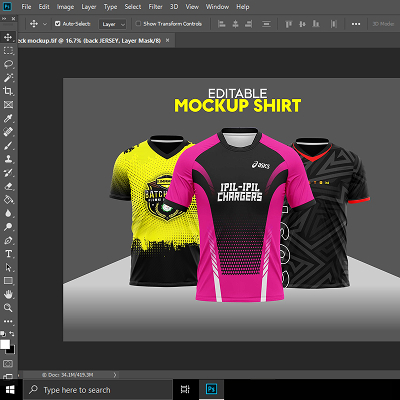Select the Dodge tool
The width and height of the screenshot is (400, 400).
pos(8,227)
